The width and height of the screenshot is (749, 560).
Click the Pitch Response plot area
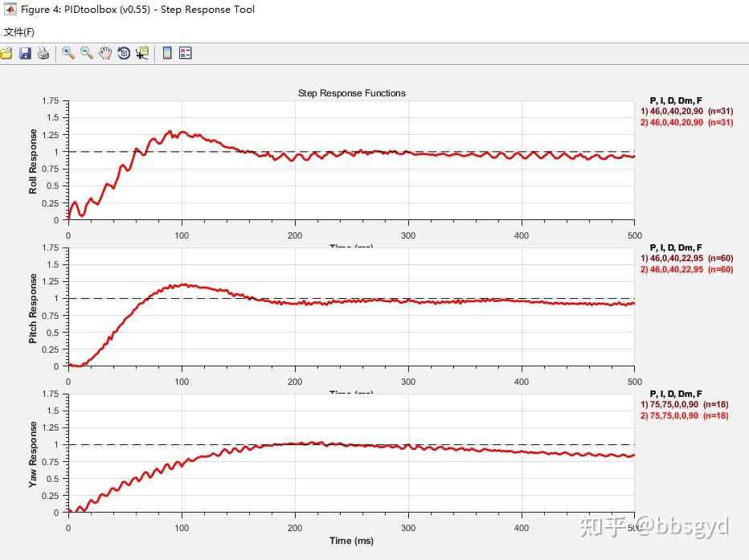pyautogui.click(x=351, y=307)
